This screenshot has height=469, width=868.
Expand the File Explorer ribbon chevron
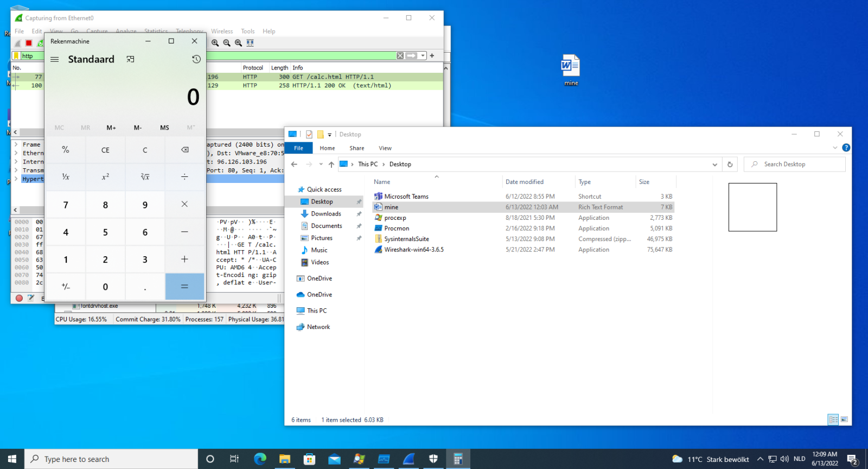coord(835,148)
